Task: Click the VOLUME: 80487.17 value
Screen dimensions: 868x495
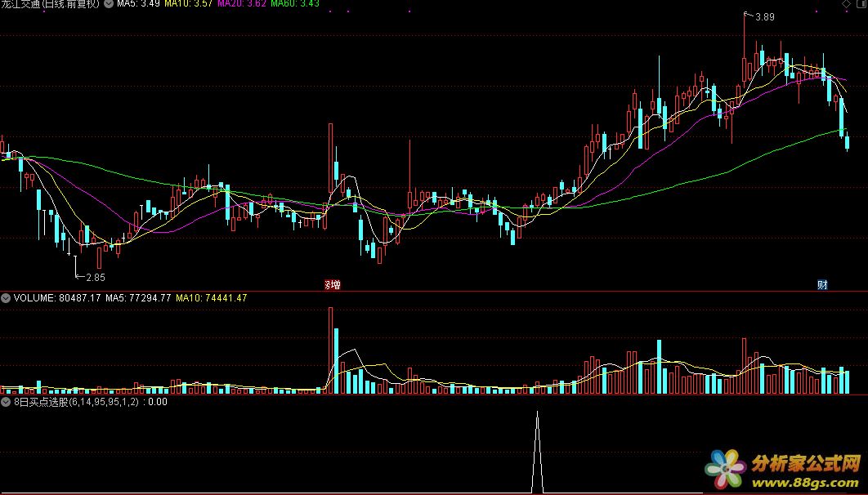Action: (x=57, y=298)
